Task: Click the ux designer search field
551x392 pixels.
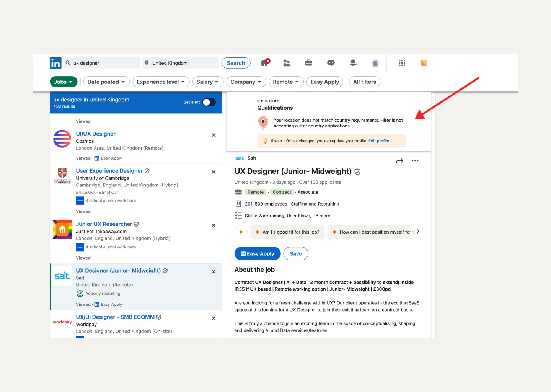Action: pyautogui.click(x=102, y=63)
